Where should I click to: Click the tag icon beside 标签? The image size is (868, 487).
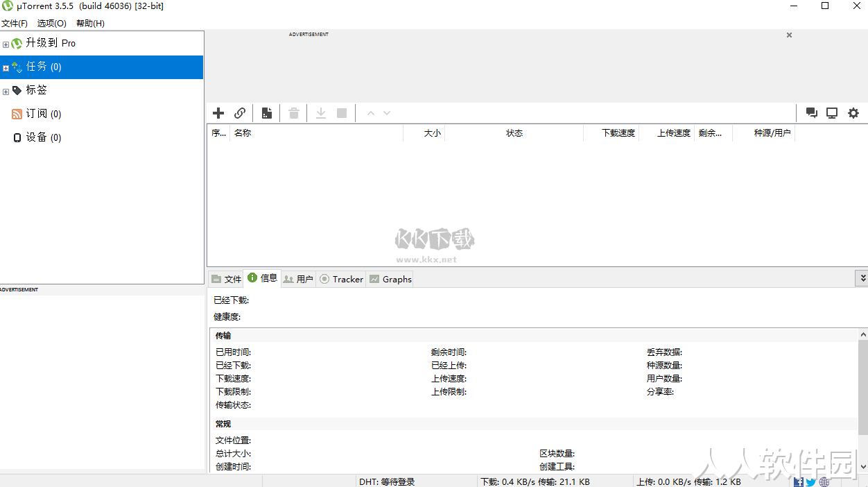[17, 90]
